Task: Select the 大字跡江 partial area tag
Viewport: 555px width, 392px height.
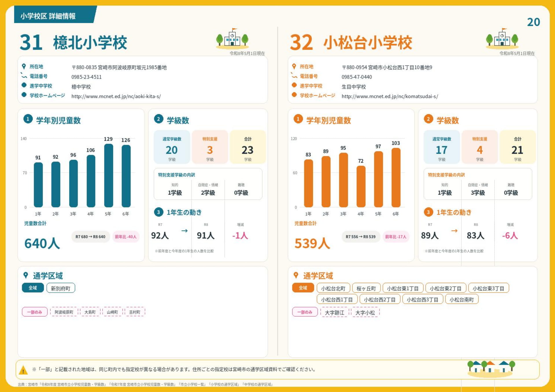Action: click(334, 312)
